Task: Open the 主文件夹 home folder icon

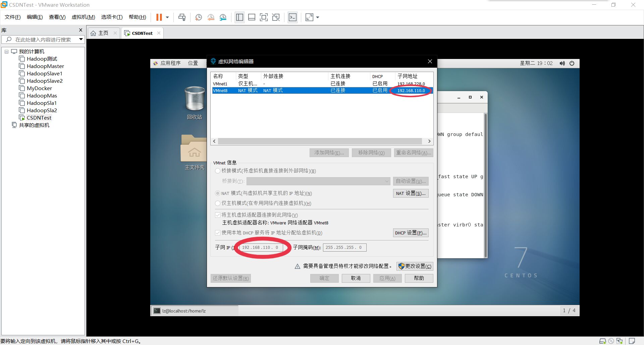Action: click(195, 152)
